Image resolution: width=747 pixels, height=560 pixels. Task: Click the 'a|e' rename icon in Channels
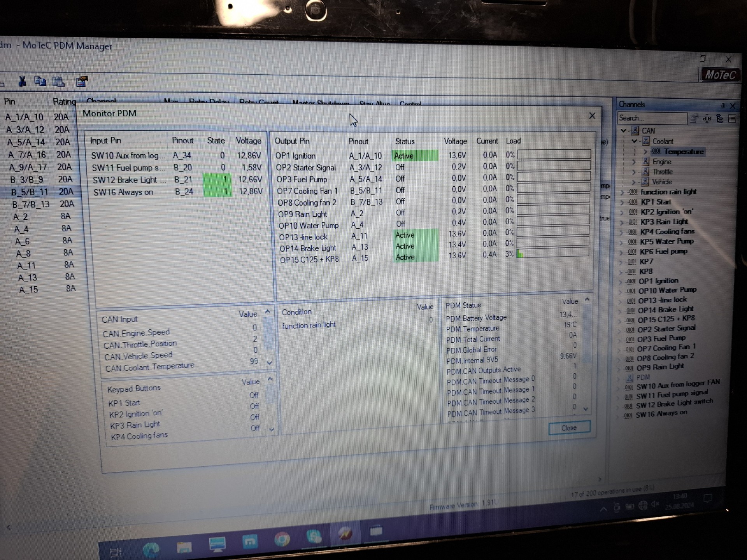tap(707, 118)
